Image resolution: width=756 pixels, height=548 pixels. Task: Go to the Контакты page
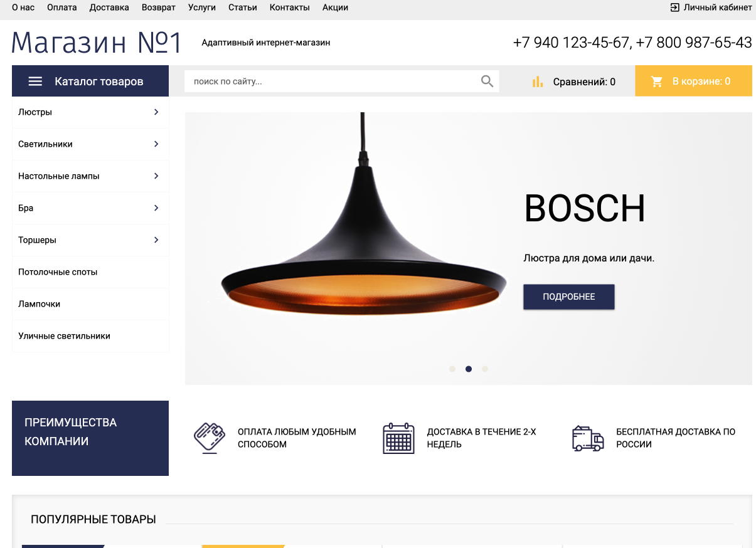290,8
